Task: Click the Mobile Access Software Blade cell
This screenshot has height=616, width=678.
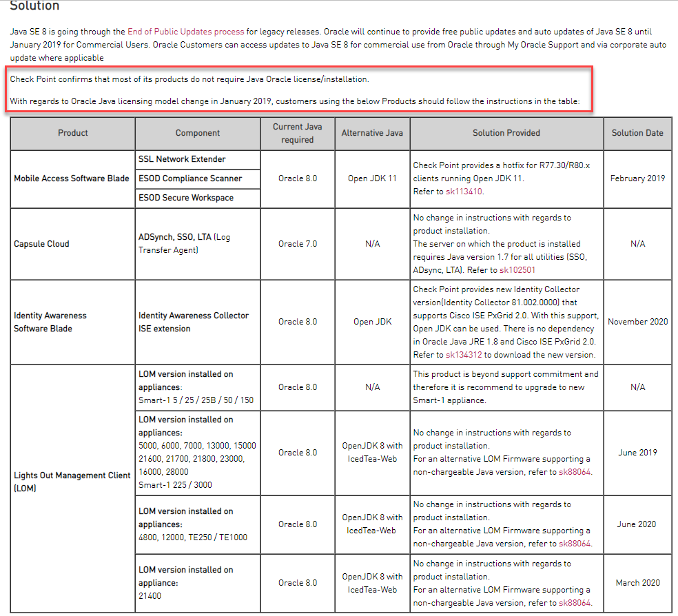Action: (x=72, y=178)
